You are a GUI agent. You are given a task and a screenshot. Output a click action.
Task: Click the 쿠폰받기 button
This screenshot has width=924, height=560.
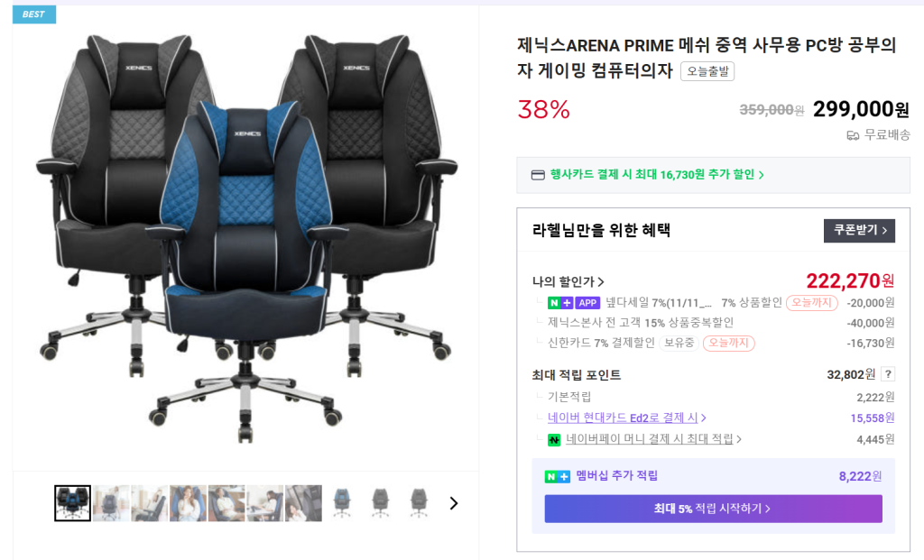click(x=859, y=230)
